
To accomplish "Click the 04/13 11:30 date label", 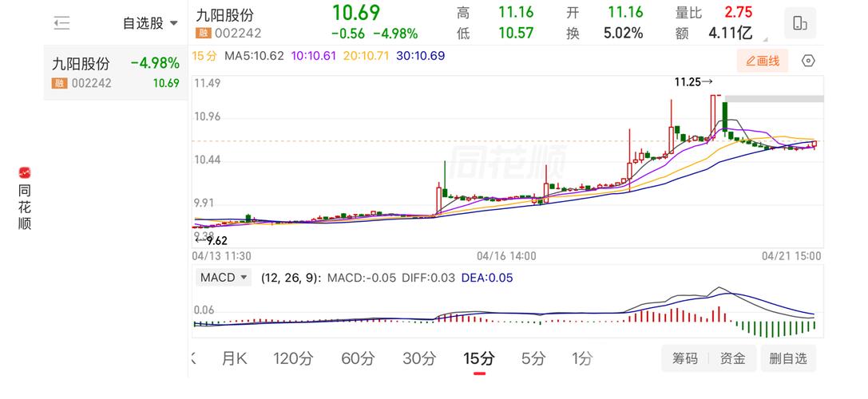I will point(221,256).
